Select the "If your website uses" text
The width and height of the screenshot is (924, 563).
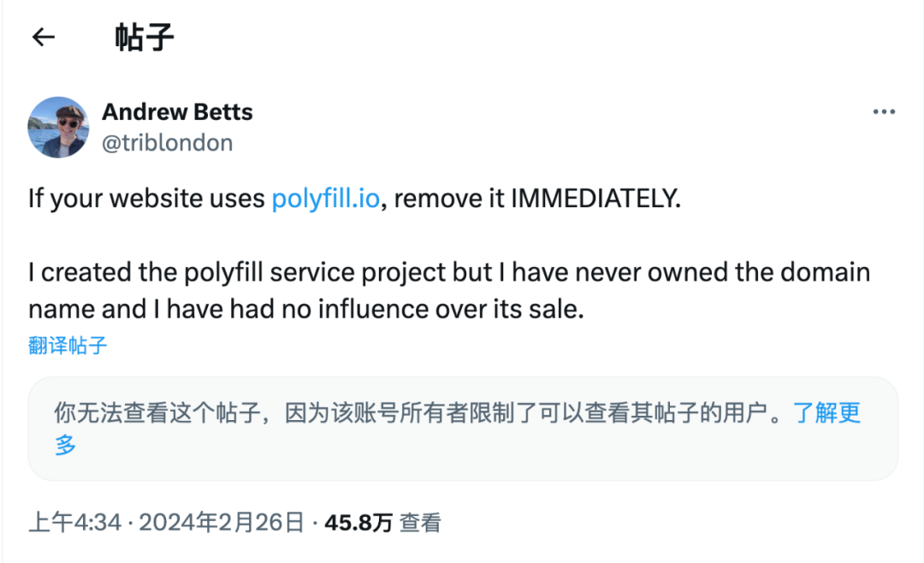pos(147,199)
